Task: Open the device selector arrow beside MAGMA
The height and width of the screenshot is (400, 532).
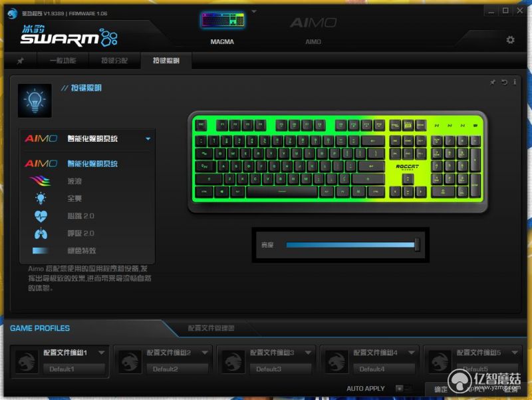Action: click(254, 12)
